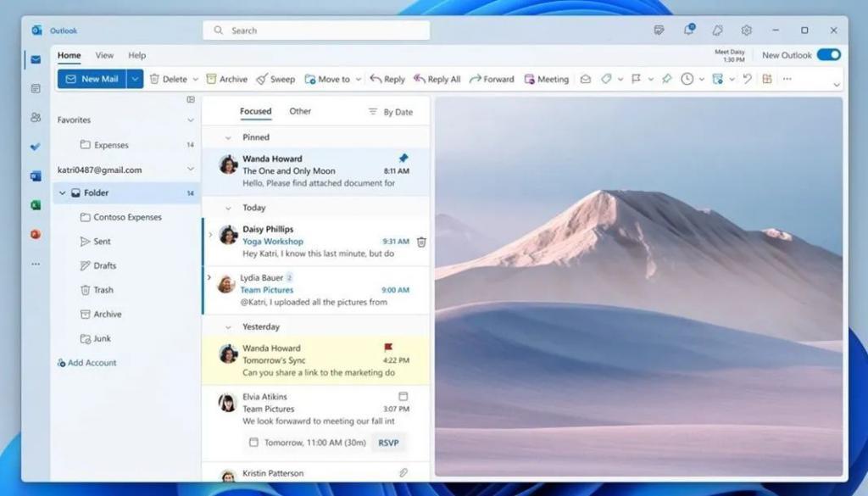The height and width of the screenshot is (496, 868).
Task: Unpin the Wanda Howard pinned message
Action: pyautogui.click(x=403, y=158)
